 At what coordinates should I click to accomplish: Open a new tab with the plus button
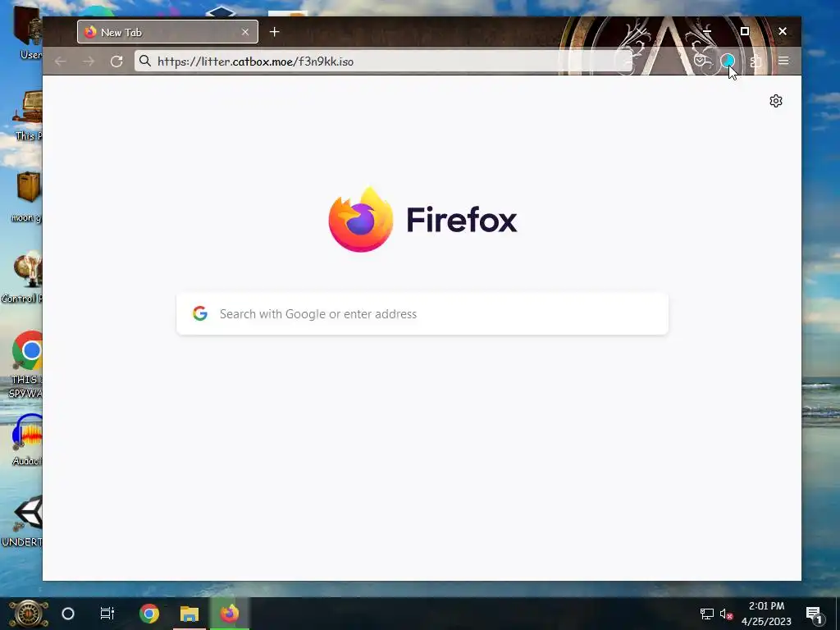[x=274, y=32]
